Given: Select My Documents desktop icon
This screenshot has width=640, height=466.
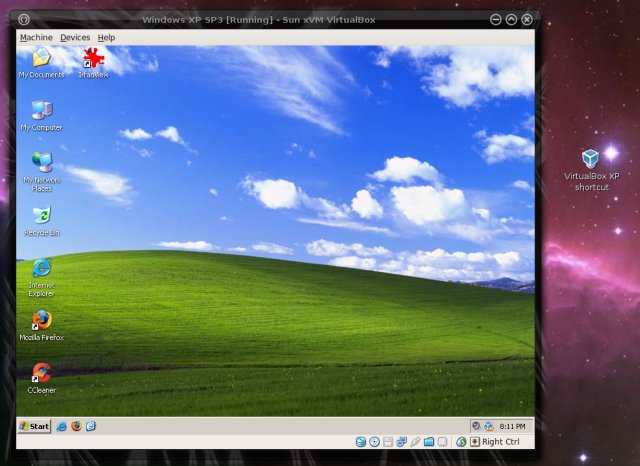Looking at the screenshot, I should (42, 63).
